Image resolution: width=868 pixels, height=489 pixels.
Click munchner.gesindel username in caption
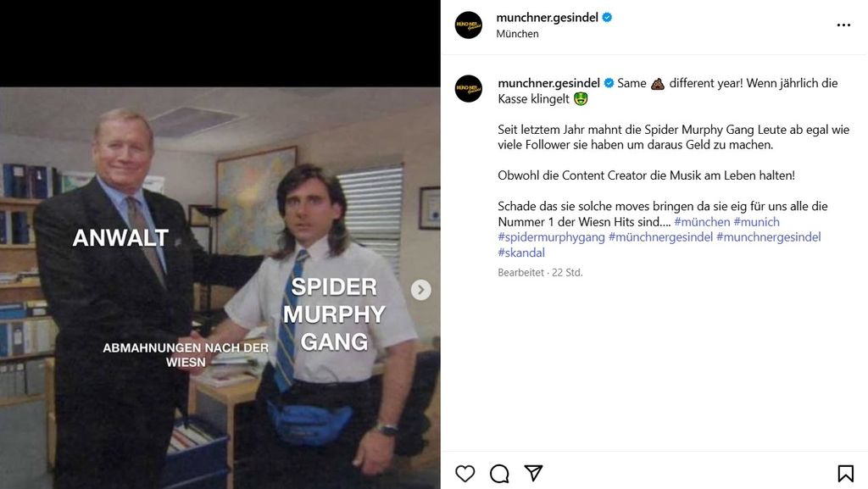pos(548,83)
